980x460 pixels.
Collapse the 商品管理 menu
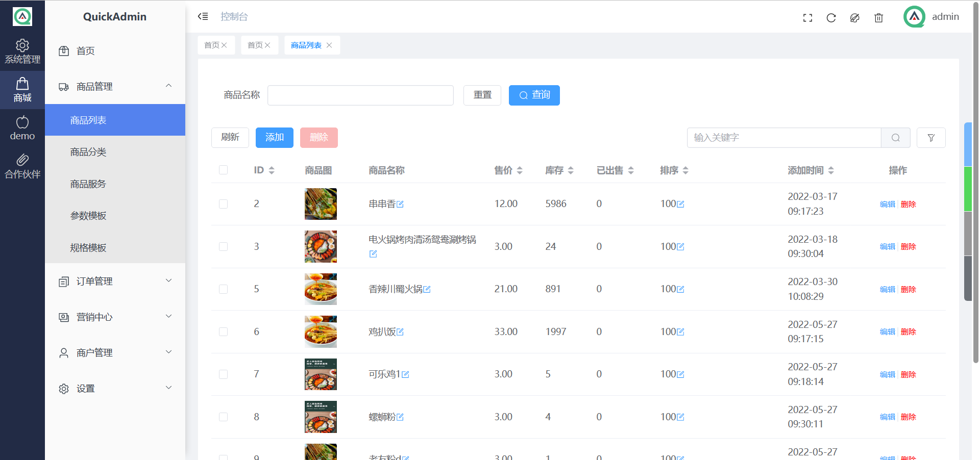[x=115, y=87]
